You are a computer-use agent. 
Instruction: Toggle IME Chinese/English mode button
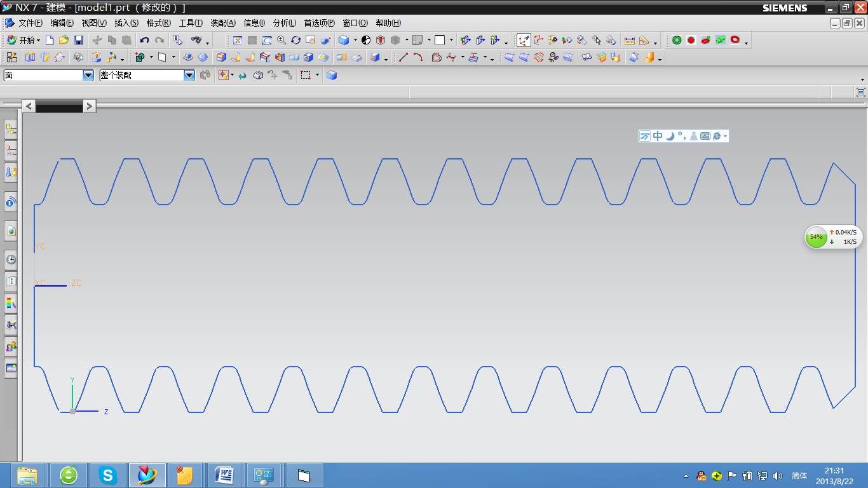point(658,136)
